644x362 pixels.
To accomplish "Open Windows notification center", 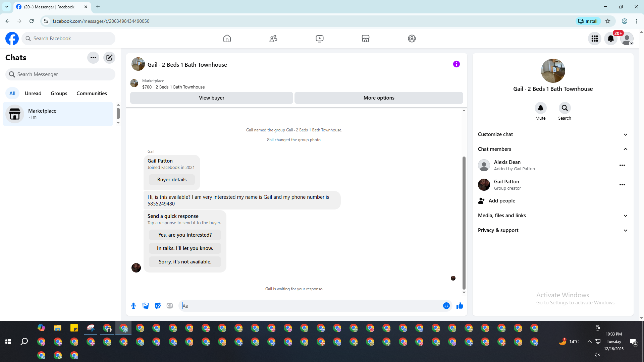I will (x=633, y=342).
